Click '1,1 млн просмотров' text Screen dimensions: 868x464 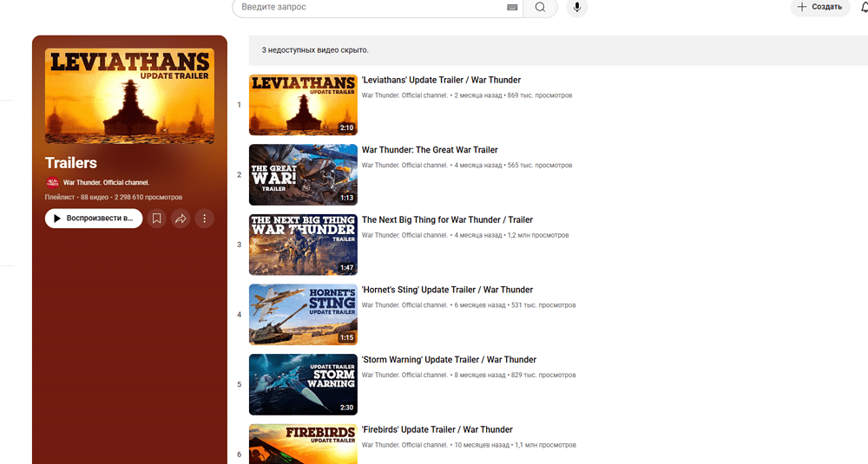coord(545,445)
